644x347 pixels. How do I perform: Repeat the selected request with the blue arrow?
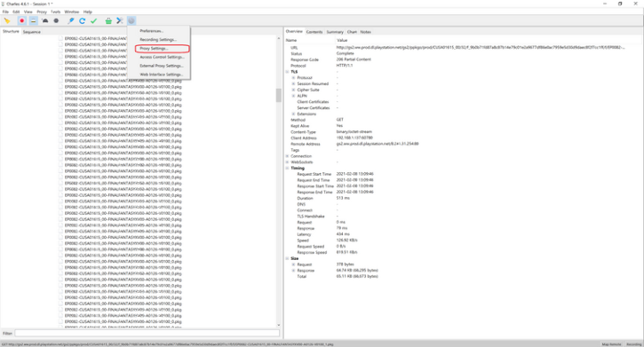coord(82,21)
